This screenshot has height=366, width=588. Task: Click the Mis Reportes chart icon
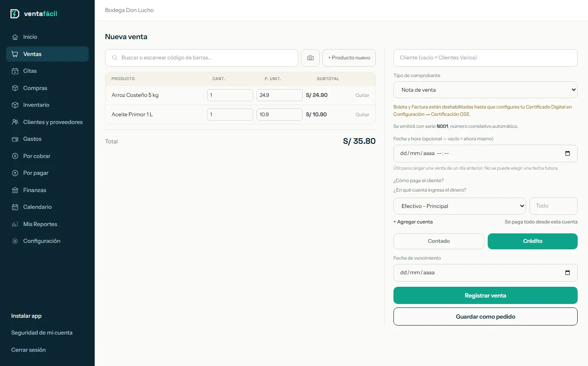click(15, 224)
